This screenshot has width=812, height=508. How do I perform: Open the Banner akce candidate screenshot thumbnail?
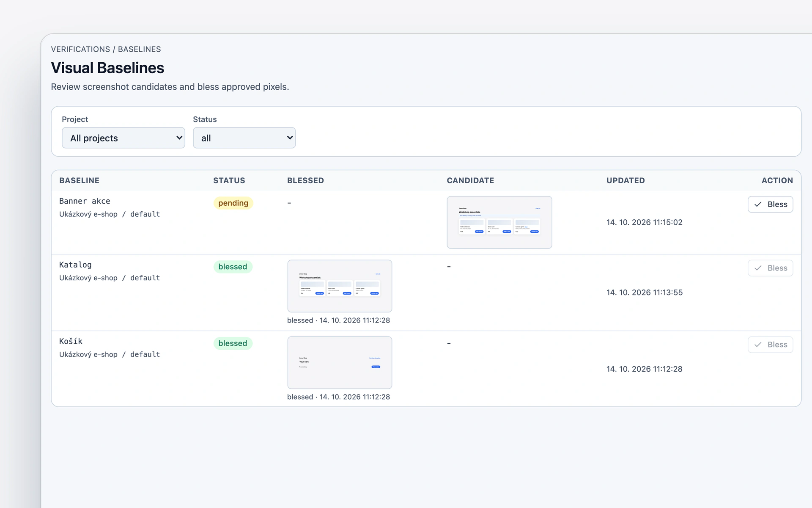point(499,222)
